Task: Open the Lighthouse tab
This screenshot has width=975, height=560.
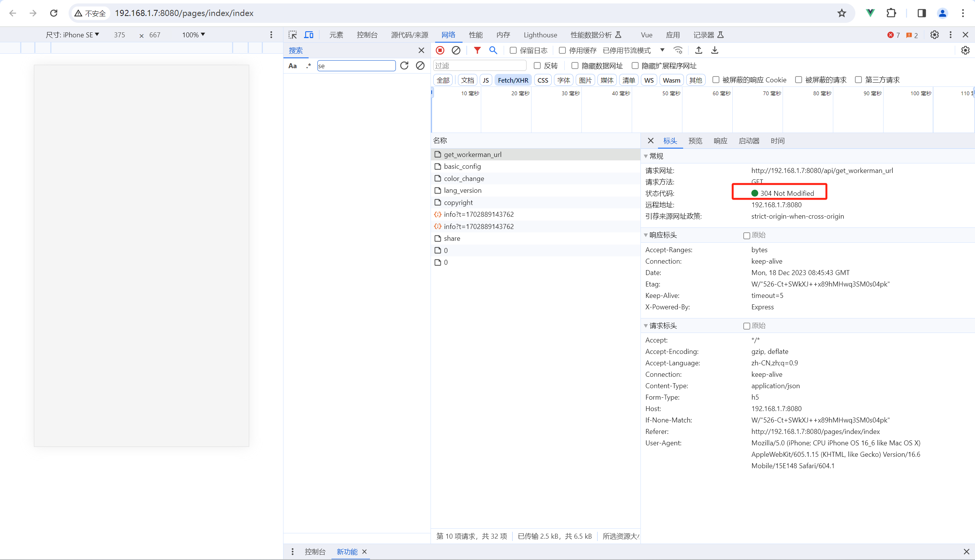Action: (540, 35)
